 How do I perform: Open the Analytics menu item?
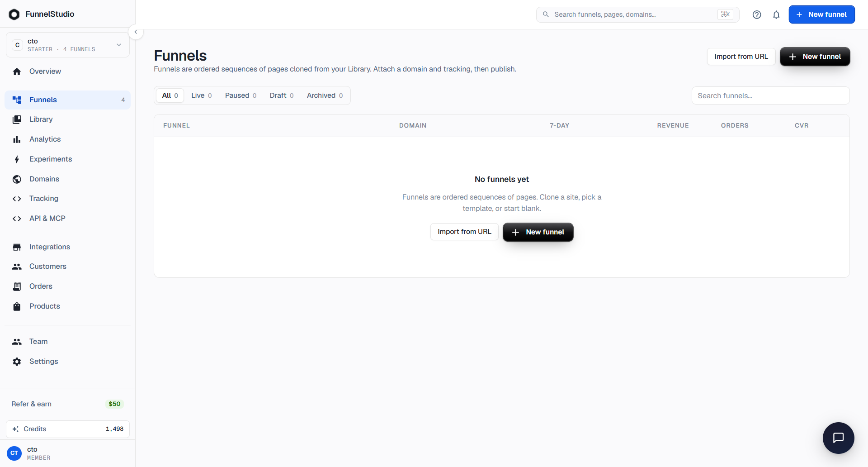68,139
